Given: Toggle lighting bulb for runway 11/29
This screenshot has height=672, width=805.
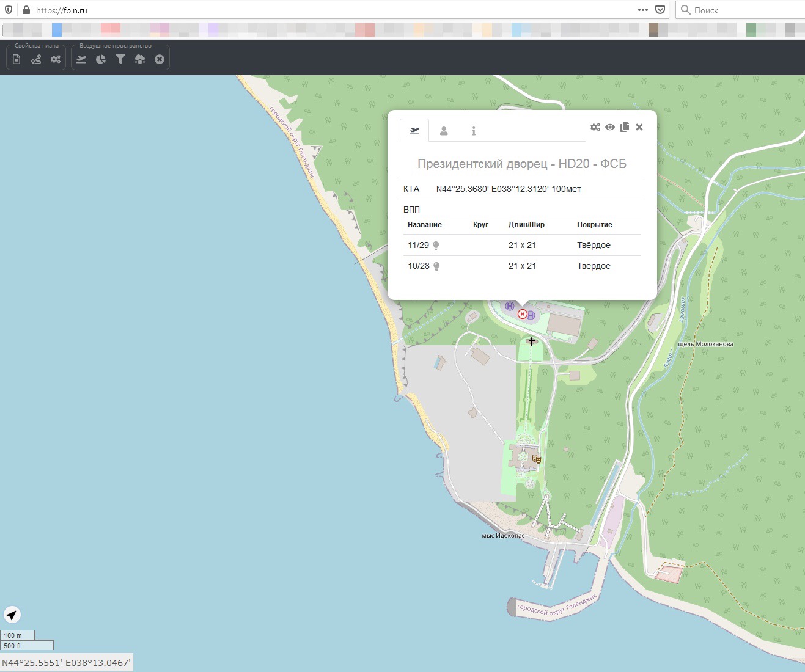Looking at the screenshot, I should 436,246.
